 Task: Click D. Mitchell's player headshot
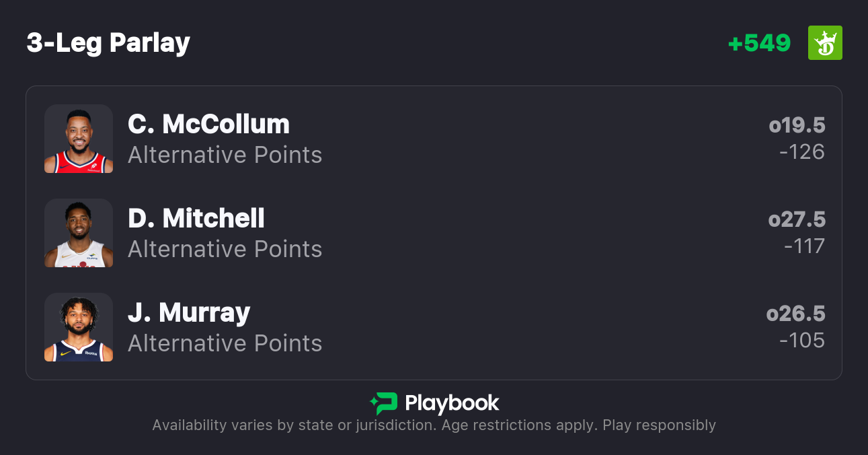pos(79,233)
